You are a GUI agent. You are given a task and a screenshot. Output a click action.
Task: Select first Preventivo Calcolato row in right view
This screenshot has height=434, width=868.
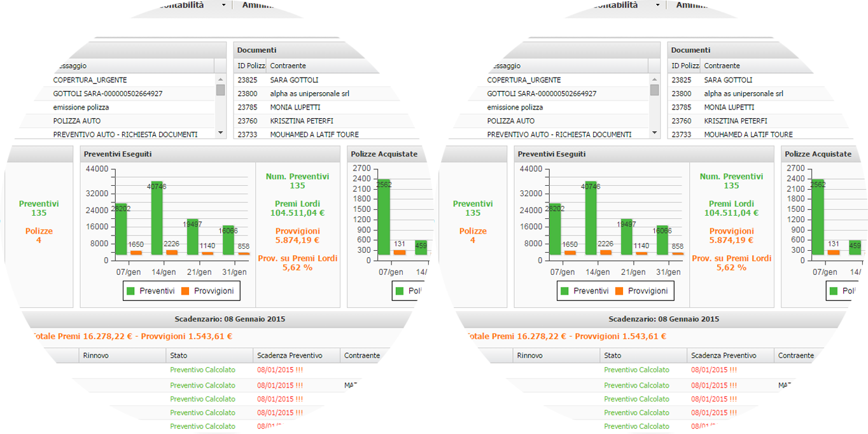[636, 370]
